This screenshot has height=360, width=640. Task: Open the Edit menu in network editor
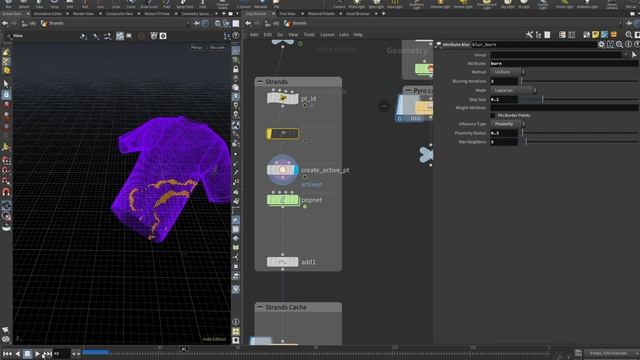click(x=267, y=35)
